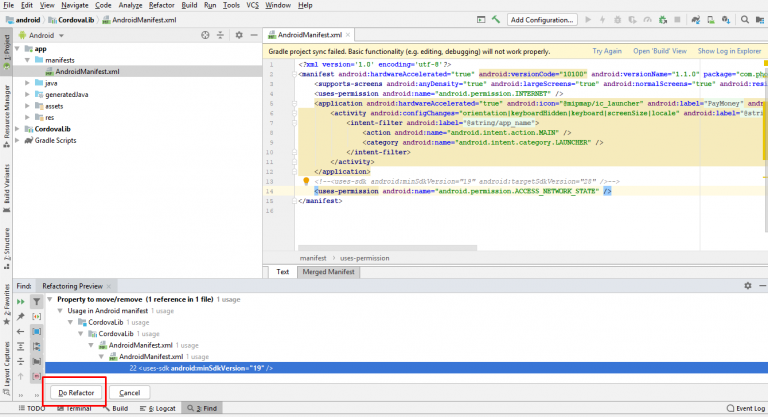This screenshot has width=768, height=417.
Task: Click the Try Again sync link
Action: 606,50
